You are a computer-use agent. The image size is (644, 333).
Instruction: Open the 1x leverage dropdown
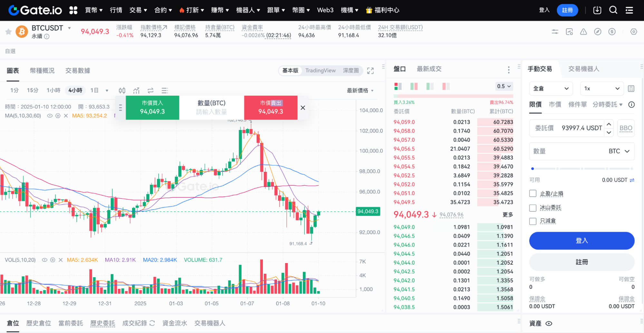tap(602, 88)
